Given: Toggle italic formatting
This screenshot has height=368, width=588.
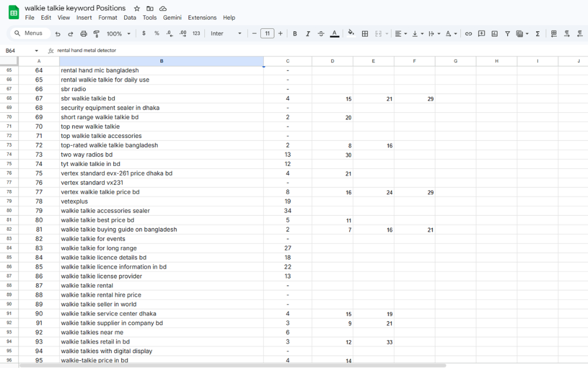Looking at the screenshot, I should point(308,34).
